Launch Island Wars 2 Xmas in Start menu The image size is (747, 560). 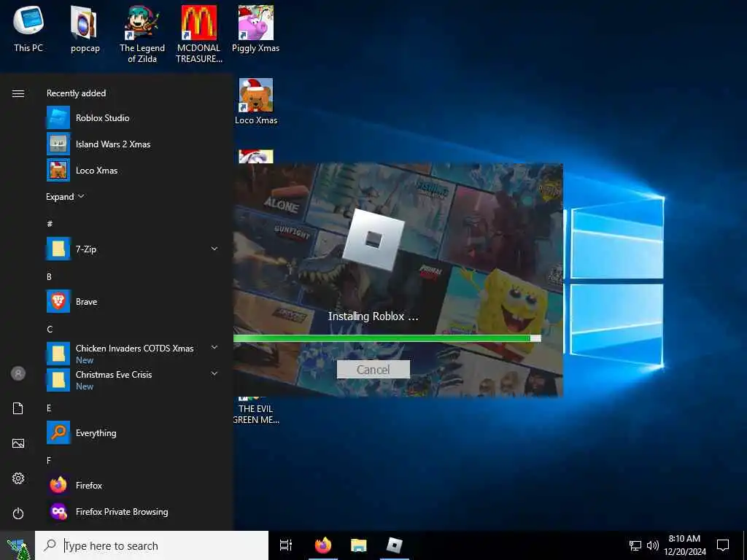click(133, 144)
